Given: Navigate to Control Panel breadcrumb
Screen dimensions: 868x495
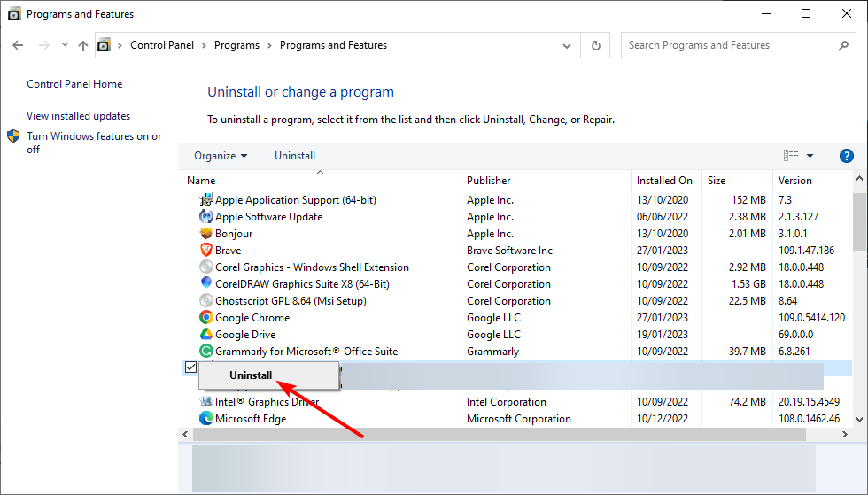Looking at the screenshot, I should click(x=162, y=45).
